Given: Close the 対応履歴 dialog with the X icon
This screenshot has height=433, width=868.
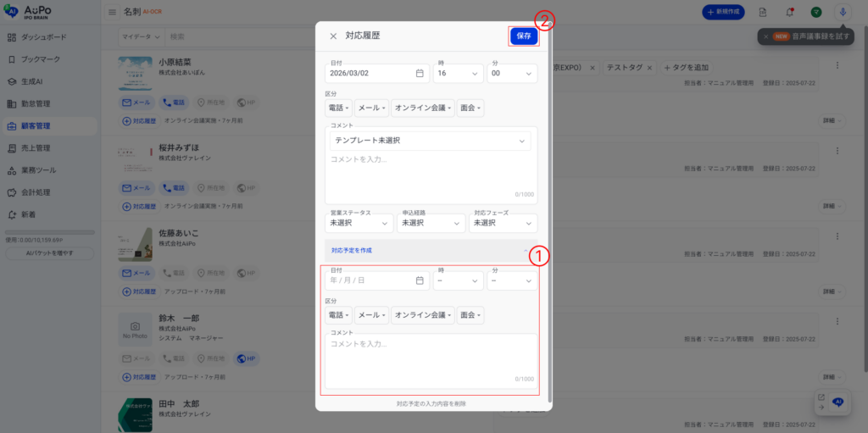Looking at the screenshot, I should tap(333, 36).
